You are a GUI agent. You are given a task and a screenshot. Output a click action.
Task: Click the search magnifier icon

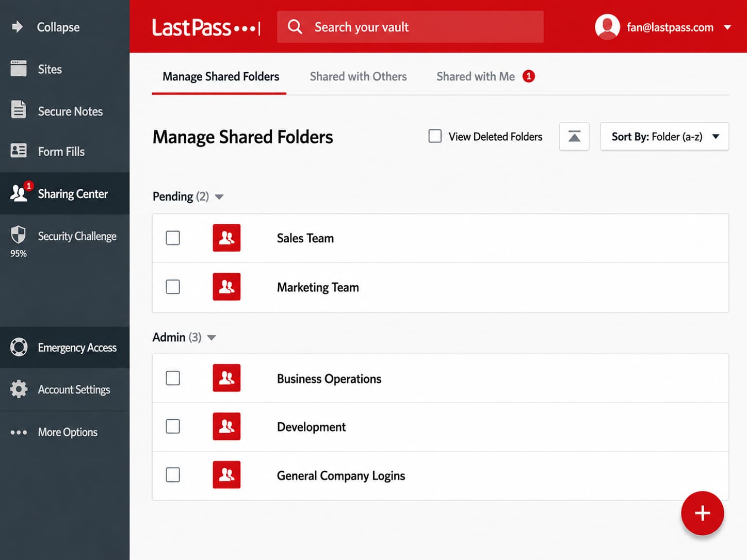click(295, 26)
